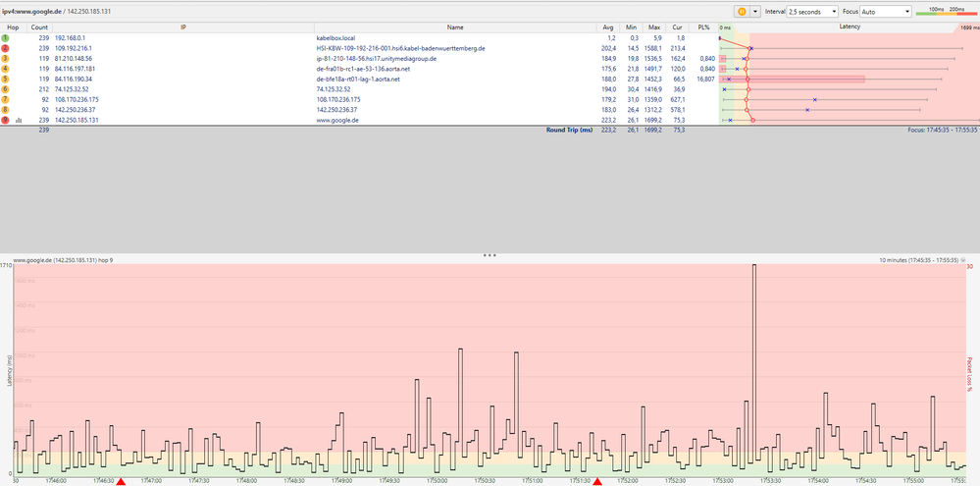Click the Max column header

(x=653, y=27)
